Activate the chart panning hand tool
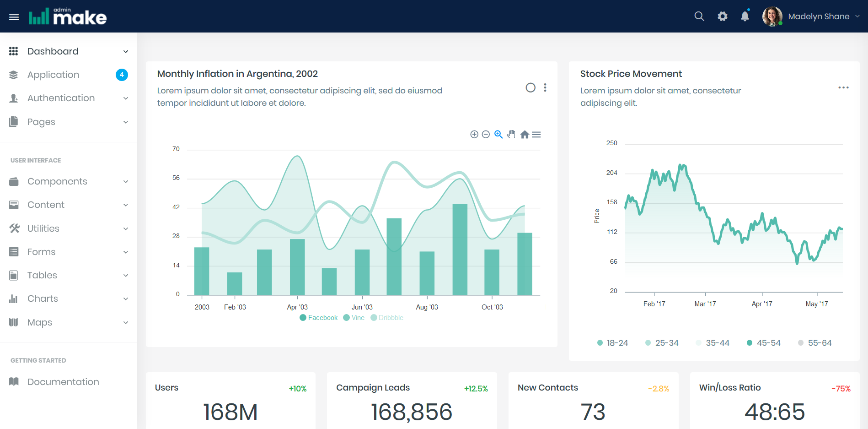The image size is (868, 429). pos(511,134)
